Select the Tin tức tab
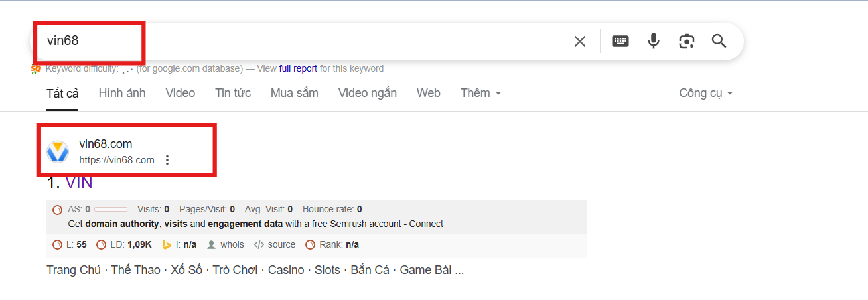This screenshot has width=868, height=300. [233, 93]
